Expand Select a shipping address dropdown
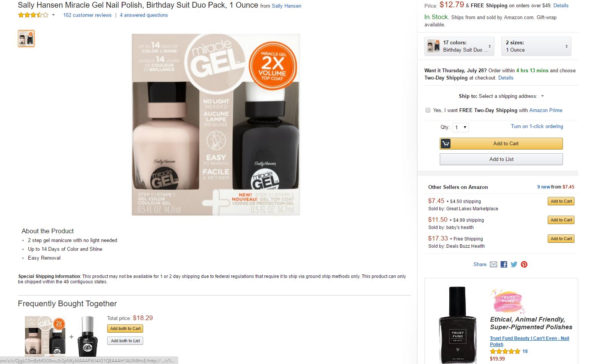 coord(542,96)
